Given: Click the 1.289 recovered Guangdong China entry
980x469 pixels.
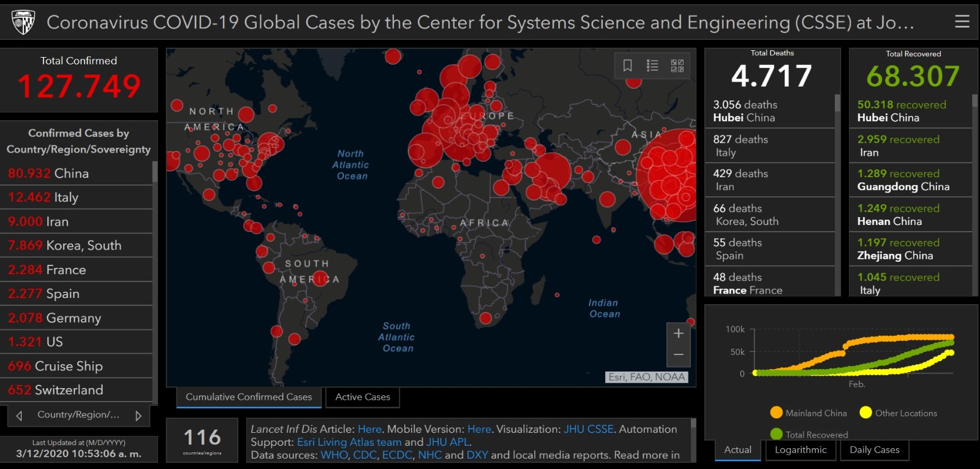Looking at the screenshot, I should pos(911,180).
